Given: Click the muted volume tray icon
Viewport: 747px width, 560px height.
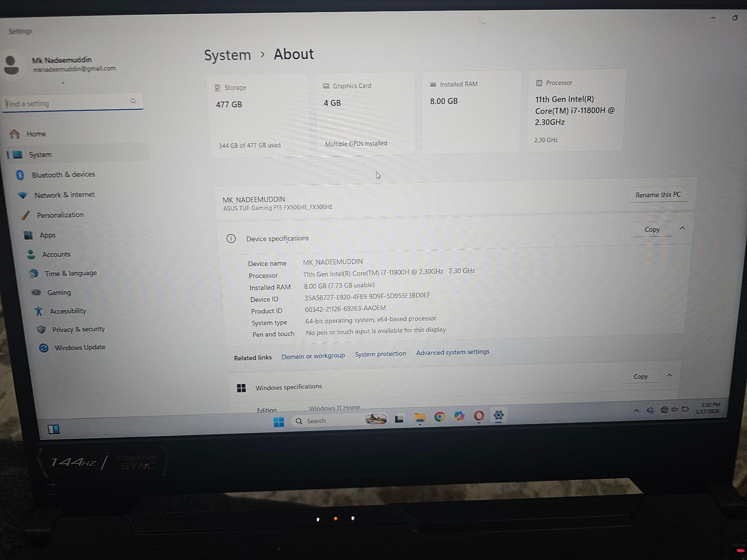Looking at the screenshot, I should click(675, 409).
